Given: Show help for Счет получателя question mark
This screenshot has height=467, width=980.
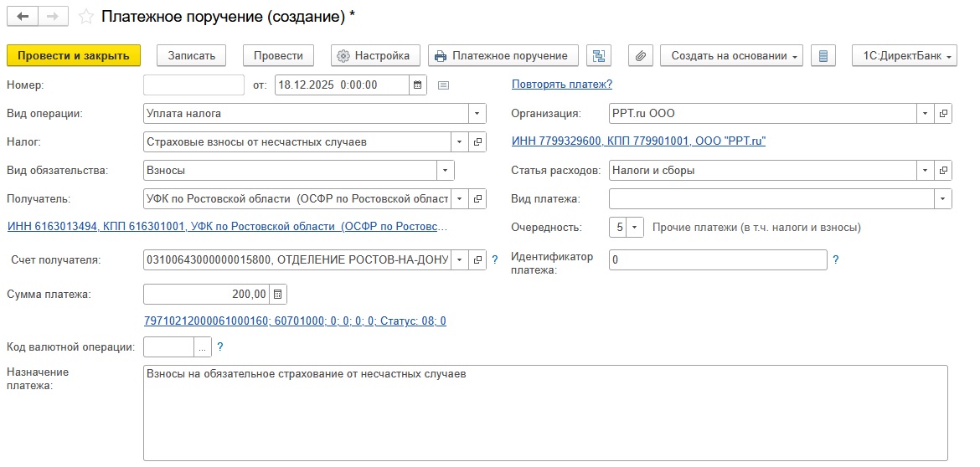Looking at the screenshot, I should [494, 259].
